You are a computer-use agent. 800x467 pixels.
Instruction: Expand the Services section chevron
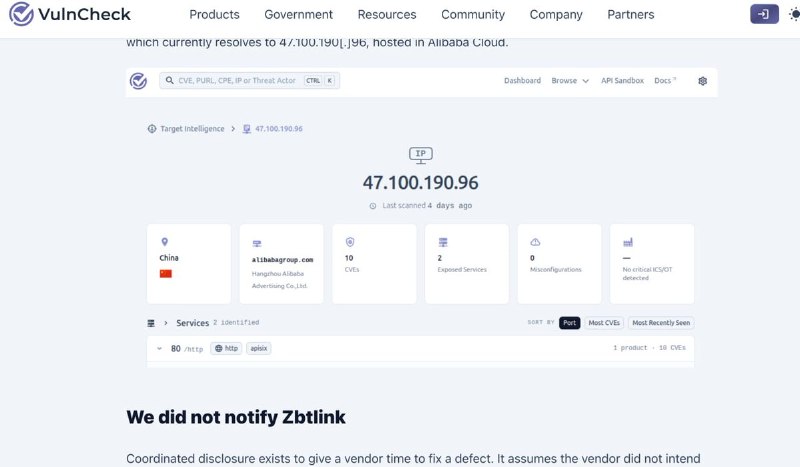(166, 323)
